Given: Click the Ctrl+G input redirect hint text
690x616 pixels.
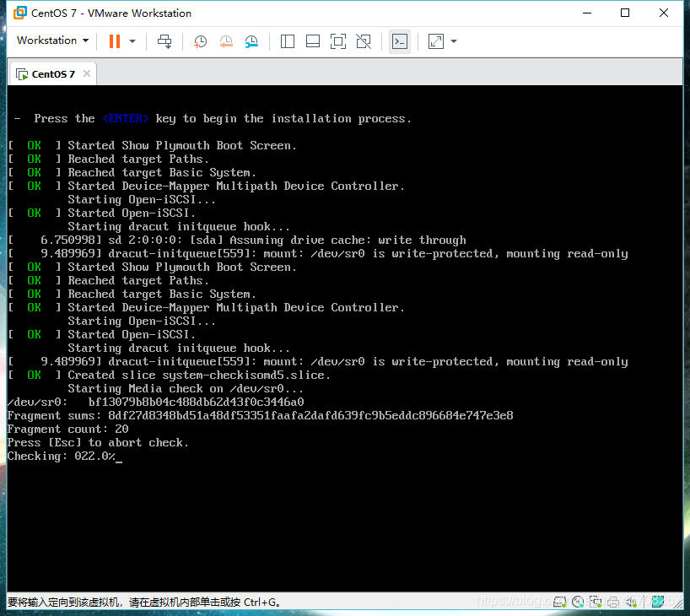Looking at the screenshot, I should tap(144, 602).
